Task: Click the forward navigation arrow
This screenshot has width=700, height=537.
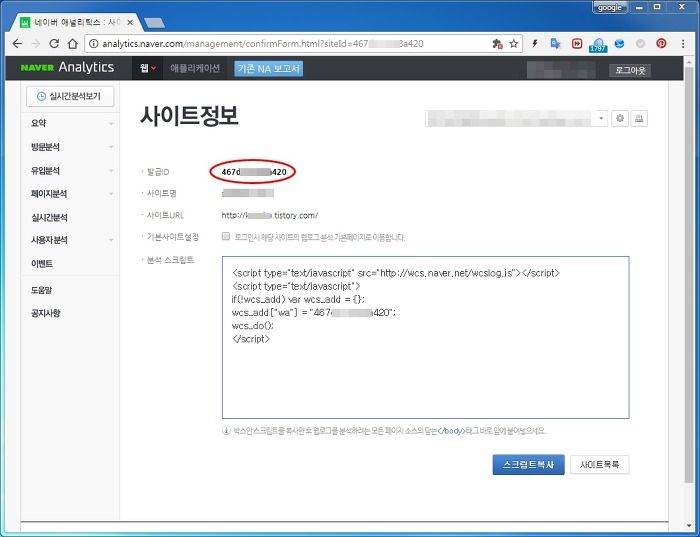Action: (x=36, y=43)
